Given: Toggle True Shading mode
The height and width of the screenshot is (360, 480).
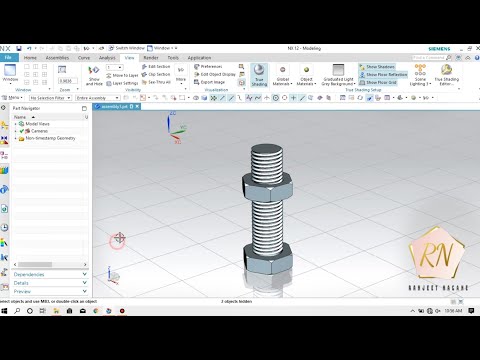Looking at the screenshot, I should tap(259, 75).
